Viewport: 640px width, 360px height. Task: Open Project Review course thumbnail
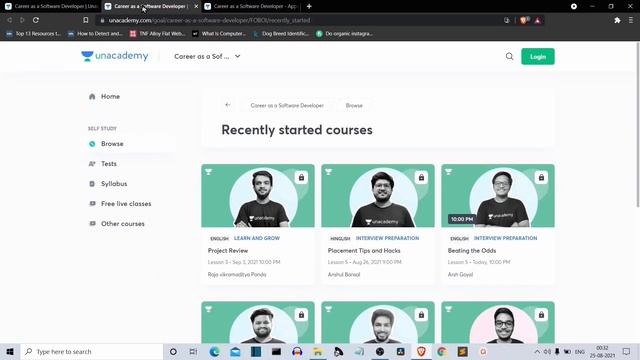(x=258, y=196)
